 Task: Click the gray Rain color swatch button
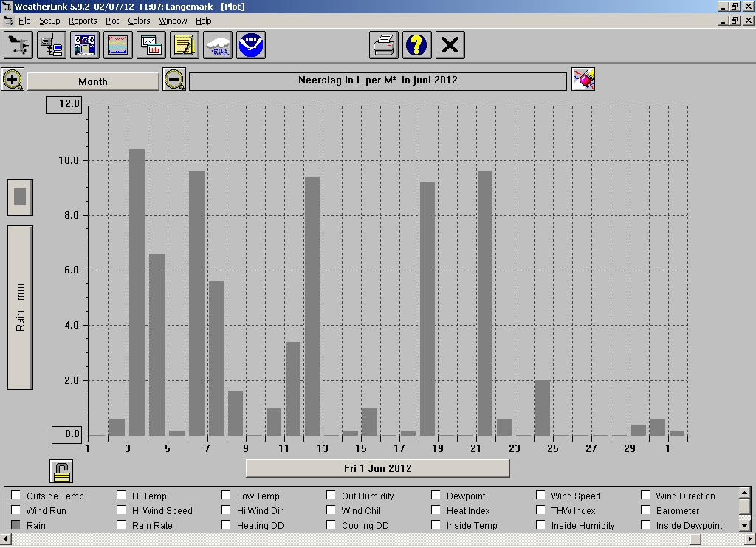pos(20,197)
